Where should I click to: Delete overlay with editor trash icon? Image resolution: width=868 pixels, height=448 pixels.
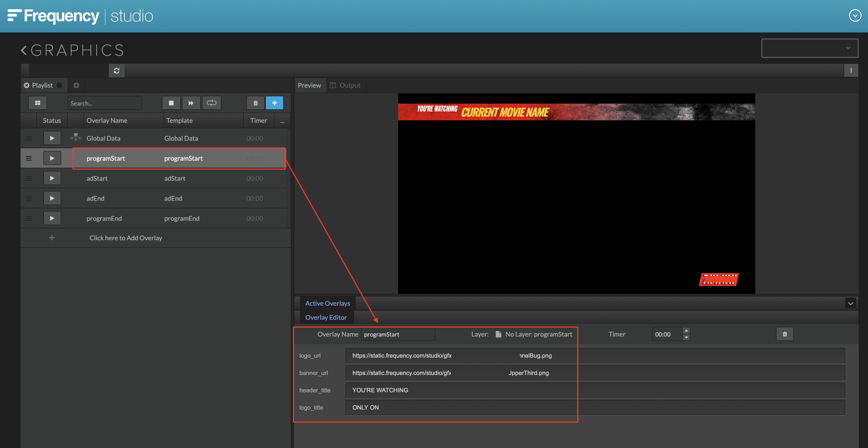[x=784, y=334]
